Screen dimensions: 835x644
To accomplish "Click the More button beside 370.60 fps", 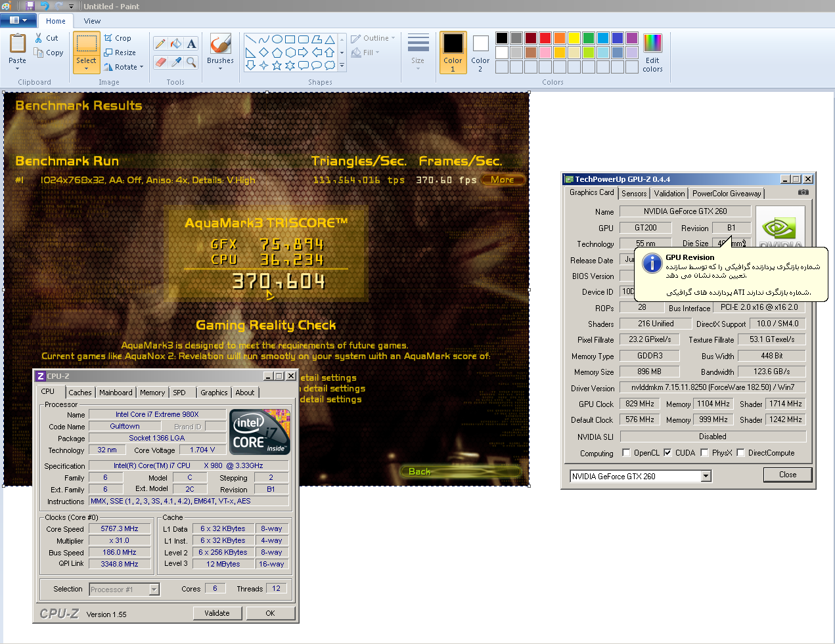I will pos(503,179).
